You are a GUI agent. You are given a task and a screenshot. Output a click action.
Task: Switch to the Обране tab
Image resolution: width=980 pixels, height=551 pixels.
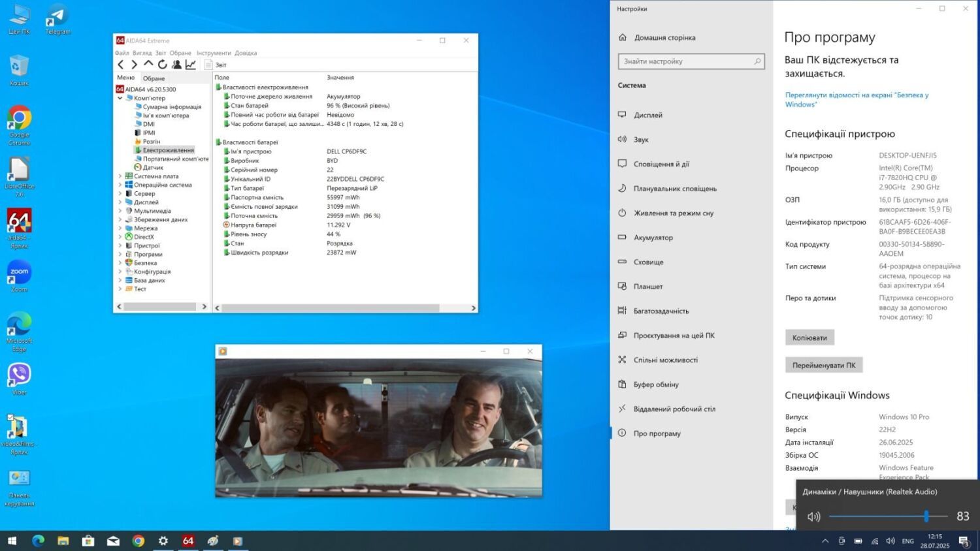coord(154,78)
